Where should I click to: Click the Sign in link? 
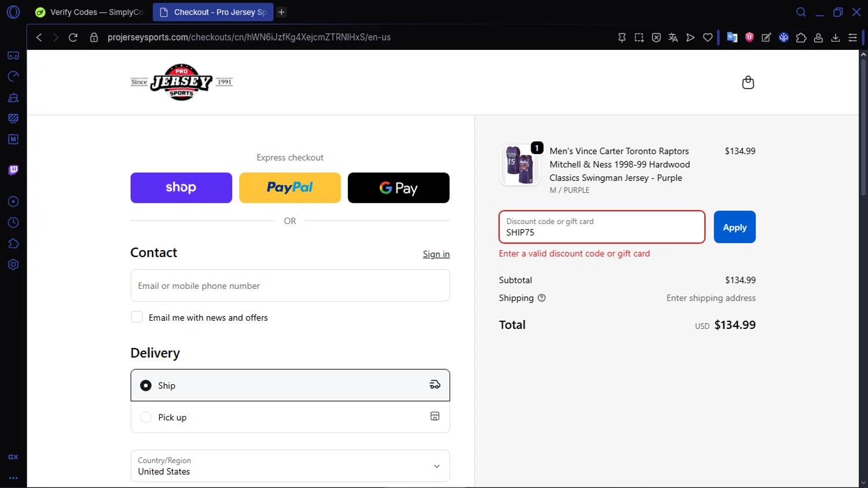click(436, 254)
